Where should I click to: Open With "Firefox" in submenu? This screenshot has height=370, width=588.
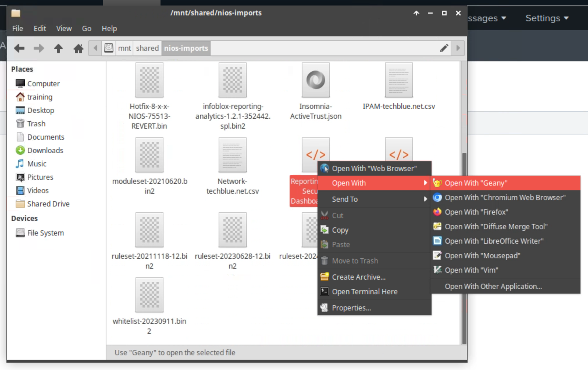coord(476,212)
